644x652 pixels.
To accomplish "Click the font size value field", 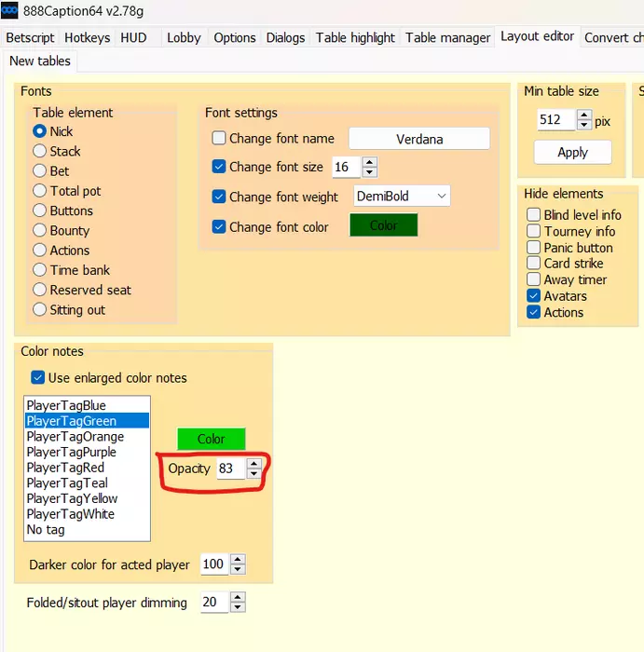I will (x=347, y=167).
